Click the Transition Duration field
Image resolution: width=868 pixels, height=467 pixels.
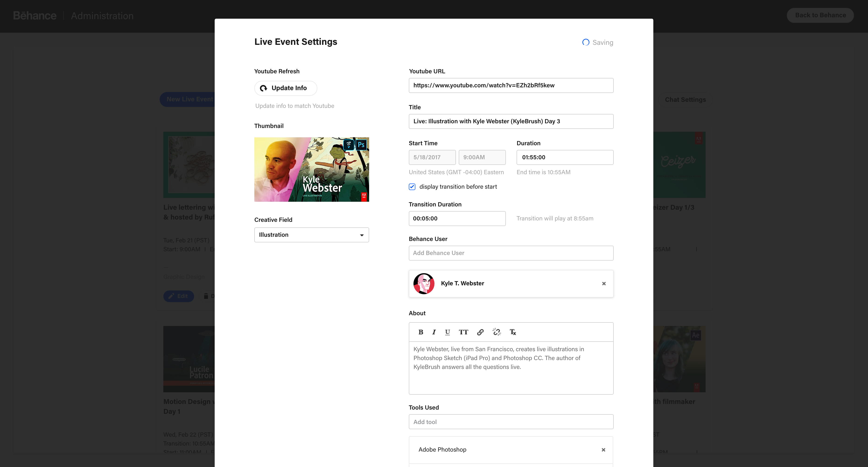[457, 219]
